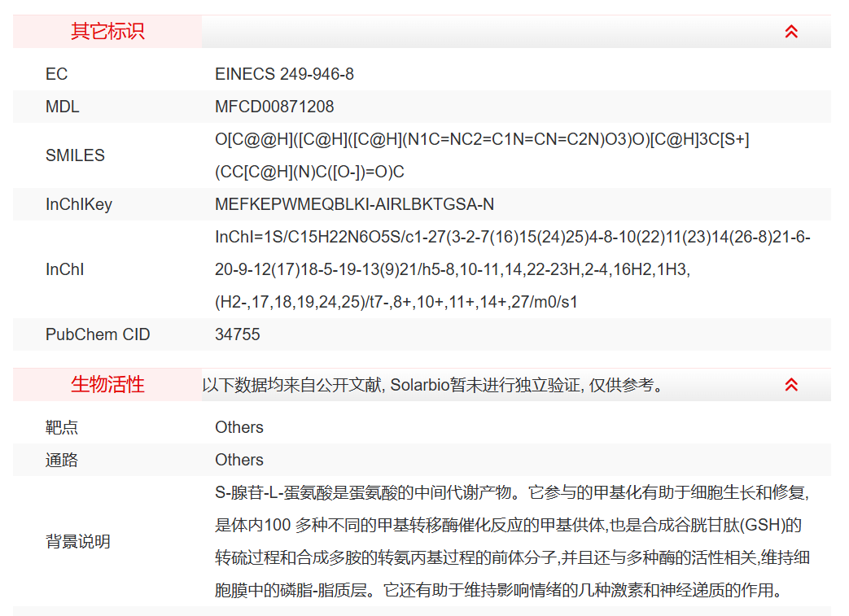
Task: Select the InChIKey value MEFKEPWMEQBLKI-AIRLBKTGSA-N
Action: pyautogui.click(x=354, y=204)
